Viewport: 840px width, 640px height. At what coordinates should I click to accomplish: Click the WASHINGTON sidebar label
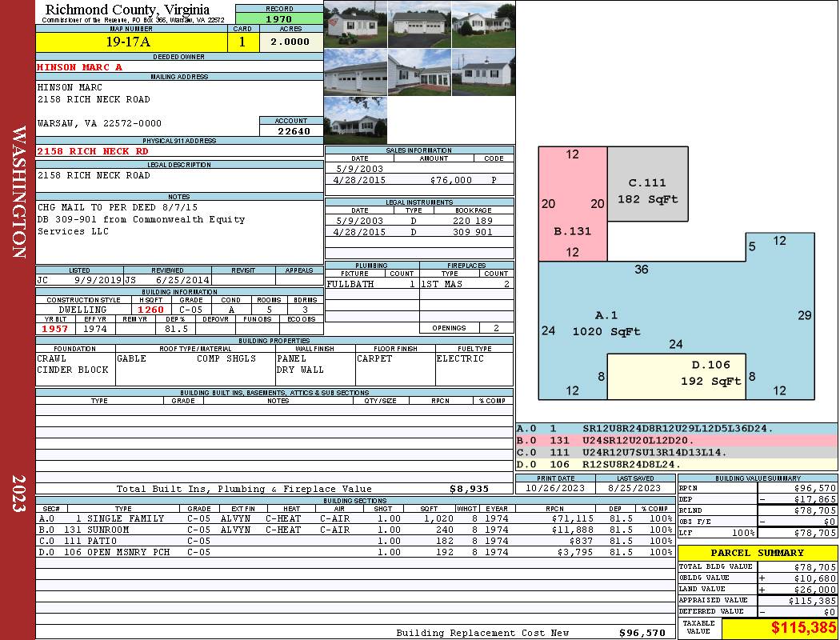pos(18,192)
